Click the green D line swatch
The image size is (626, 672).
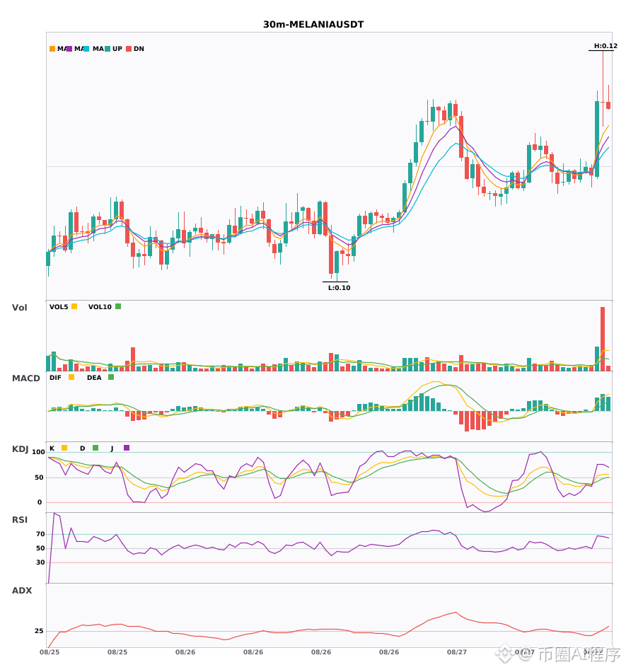tap(95, 448)
